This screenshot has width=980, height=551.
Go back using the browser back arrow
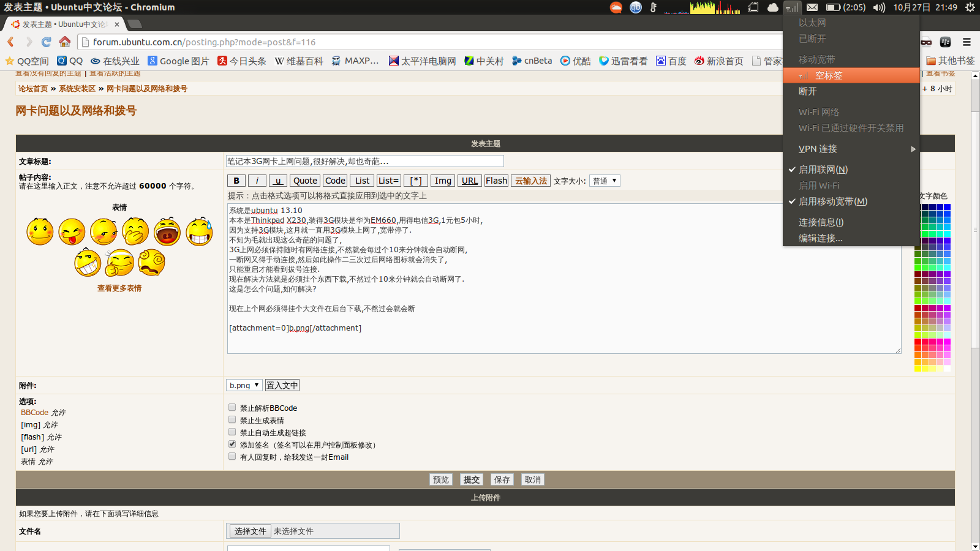tap(10, 42)
